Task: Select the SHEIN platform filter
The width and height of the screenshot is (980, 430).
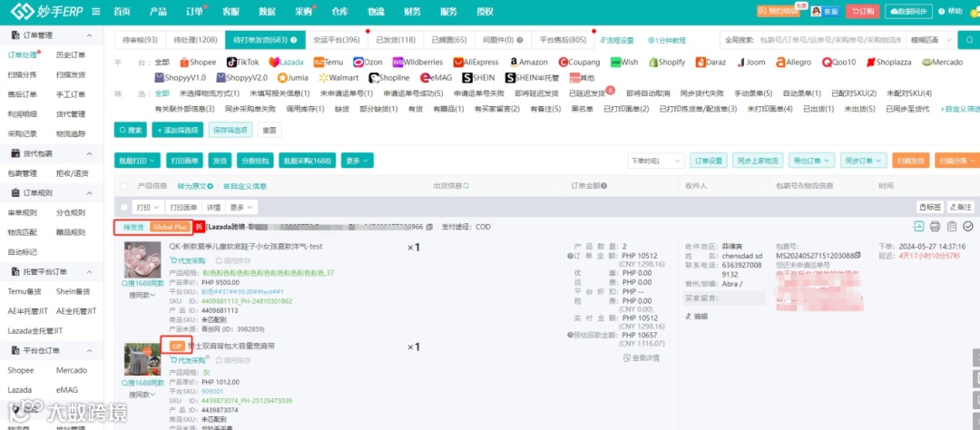Action: click(479, 77)
